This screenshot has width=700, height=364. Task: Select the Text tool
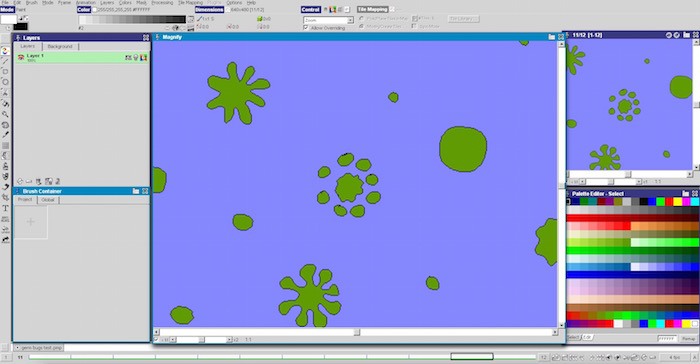5,208
